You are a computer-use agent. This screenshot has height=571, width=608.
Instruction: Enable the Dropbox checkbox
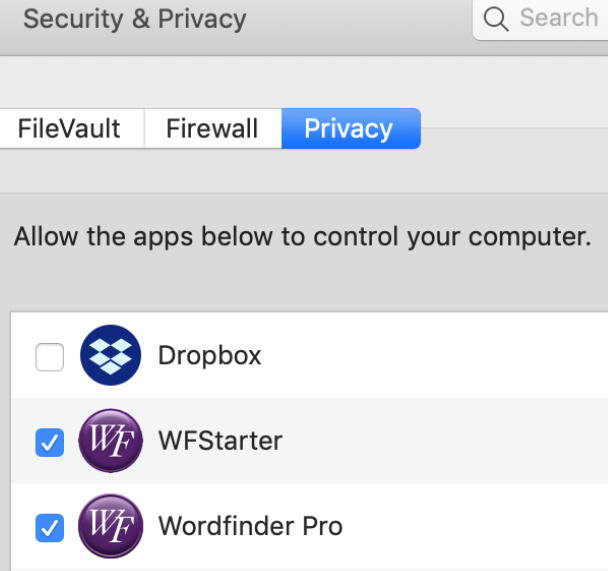(x=50, y=357)
